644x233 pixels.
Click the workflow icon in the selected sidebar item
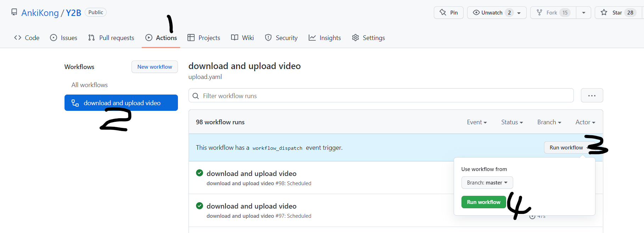click(75, 103)
